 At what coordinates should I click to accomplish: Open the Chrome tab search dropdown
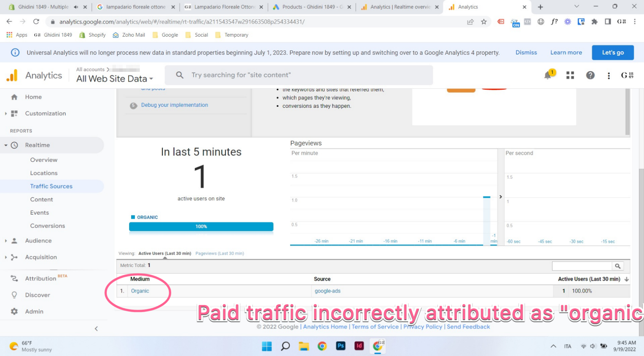click(577, 7)
